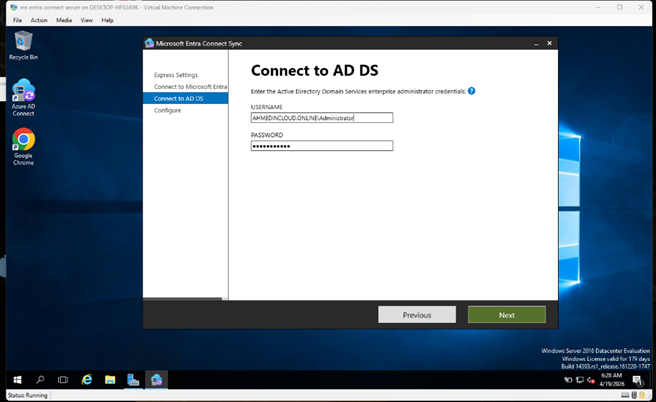Image resolution: width=656 pixels, height=402 pixels.
Task: Open Server Manager from the taskbar
Action: tap(133, 380)
